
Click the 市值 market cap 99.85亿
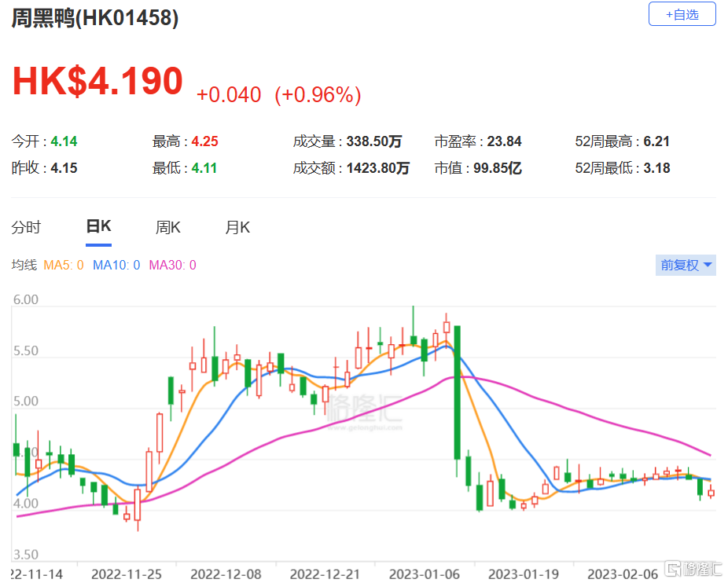pyautogui.click(x=498, y=168)
